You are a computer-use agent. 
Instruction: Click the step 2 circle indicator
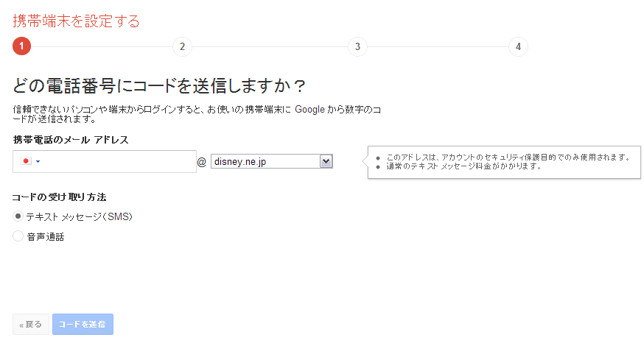181,46
